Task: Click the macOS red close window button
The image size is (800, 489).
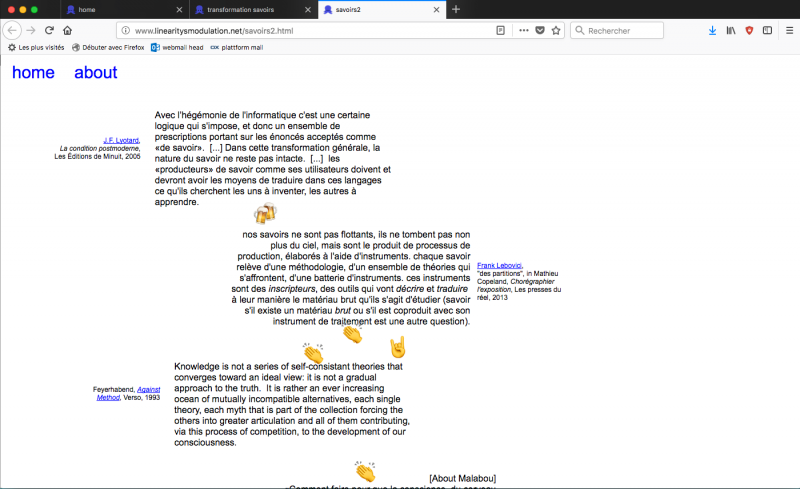Action: (11, 10)
